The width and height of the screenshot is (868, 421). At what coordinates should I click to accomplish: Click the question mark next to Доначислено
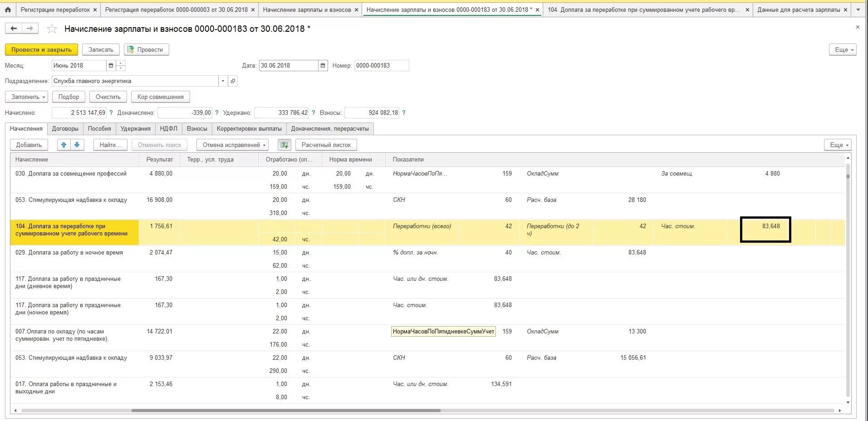[216, 113]
